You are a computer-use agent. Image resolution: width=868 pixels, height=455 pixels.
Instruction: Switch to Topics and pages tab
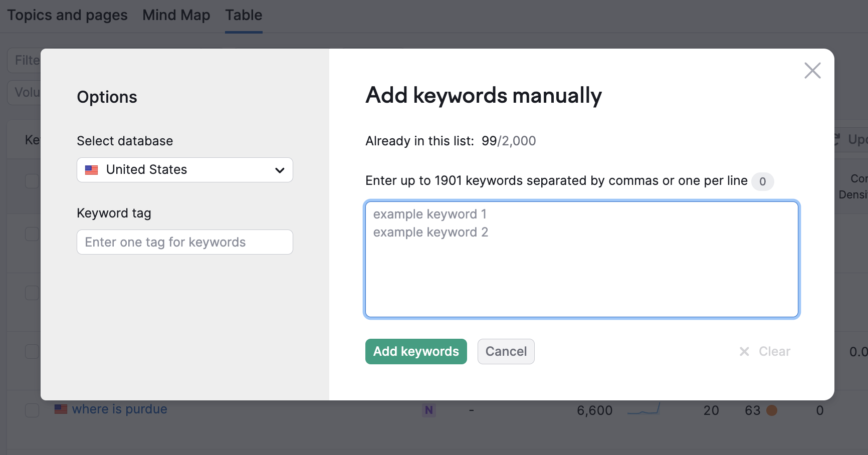(x=67, y=16)
